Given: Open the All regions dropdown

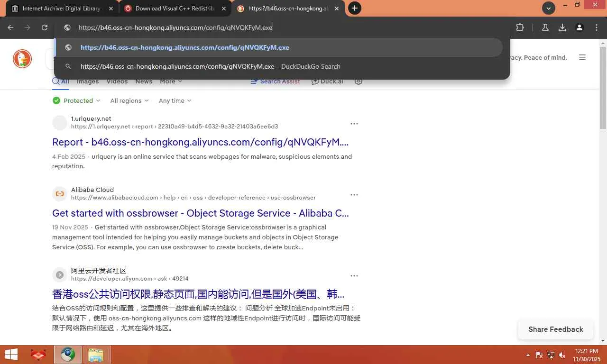Looking at the screenshot, I should pos(129,100).
